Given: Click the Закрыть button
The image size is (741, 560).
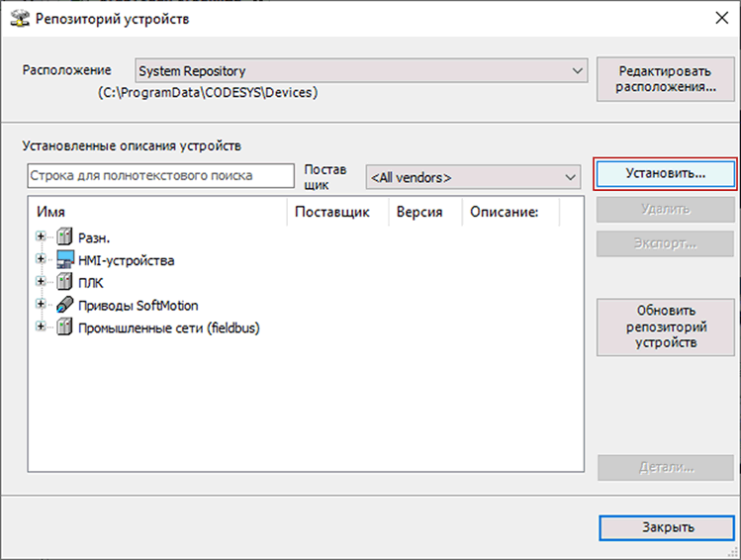Looking at the screenshot, I should 667,527.
